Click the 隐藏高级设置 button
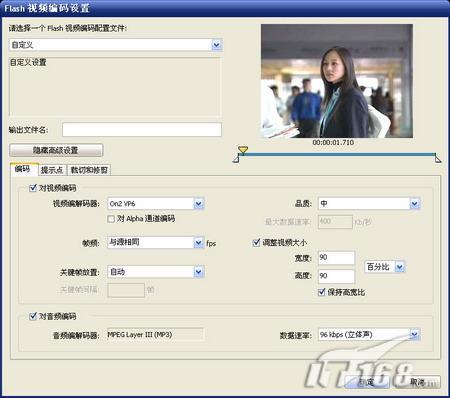The image size is (450, 398). tap(56, 150)
